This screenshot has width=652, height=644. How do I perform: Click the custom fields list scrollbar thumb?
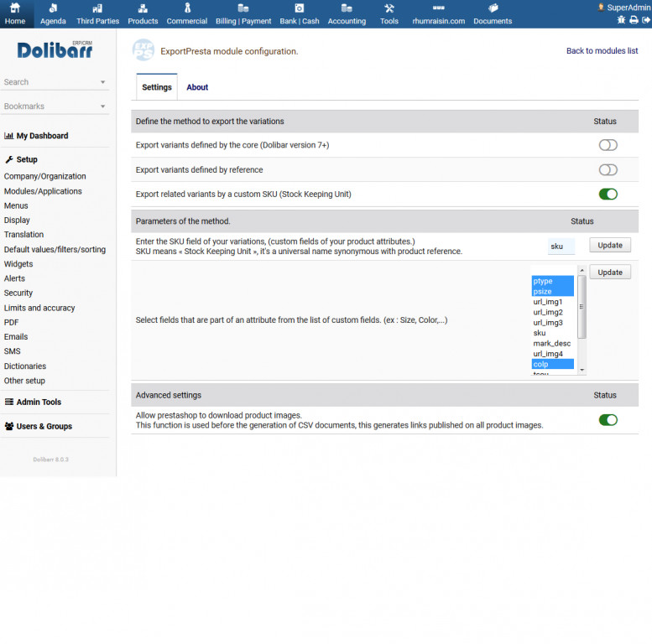pyautogui.click(x=582, y=307)
